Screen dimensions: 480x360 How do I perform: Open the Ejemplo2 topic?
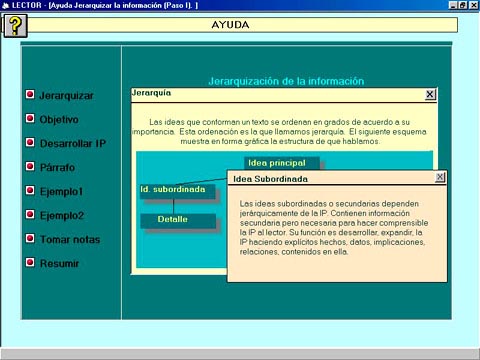point(62,216)
